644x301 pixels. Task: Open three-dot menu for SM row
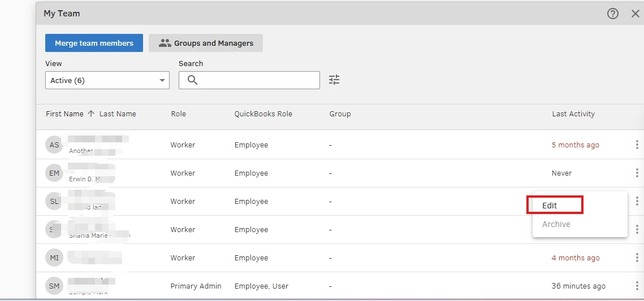637,286
